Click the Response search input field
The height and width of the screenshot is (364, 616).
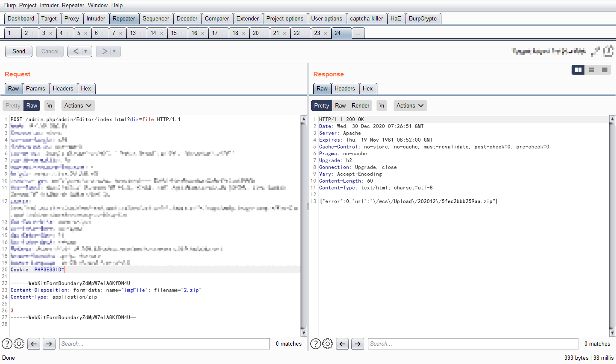tap(473, 344)
